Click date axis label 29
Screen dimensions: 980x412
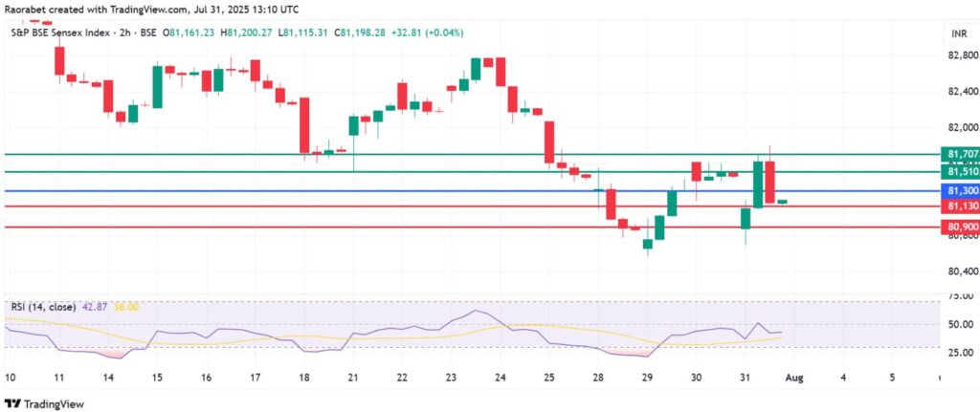(x=647, y=378)
